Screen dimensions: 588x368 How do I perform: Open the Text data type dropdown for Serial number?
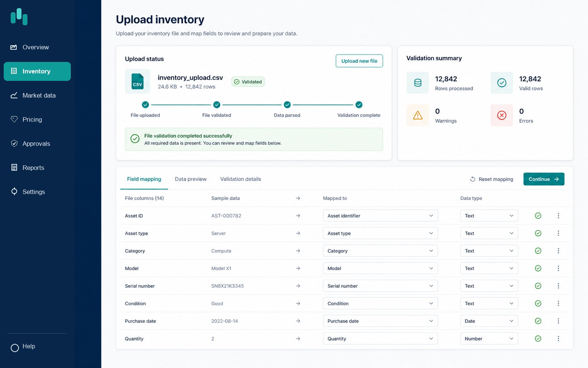pos(489,286)
